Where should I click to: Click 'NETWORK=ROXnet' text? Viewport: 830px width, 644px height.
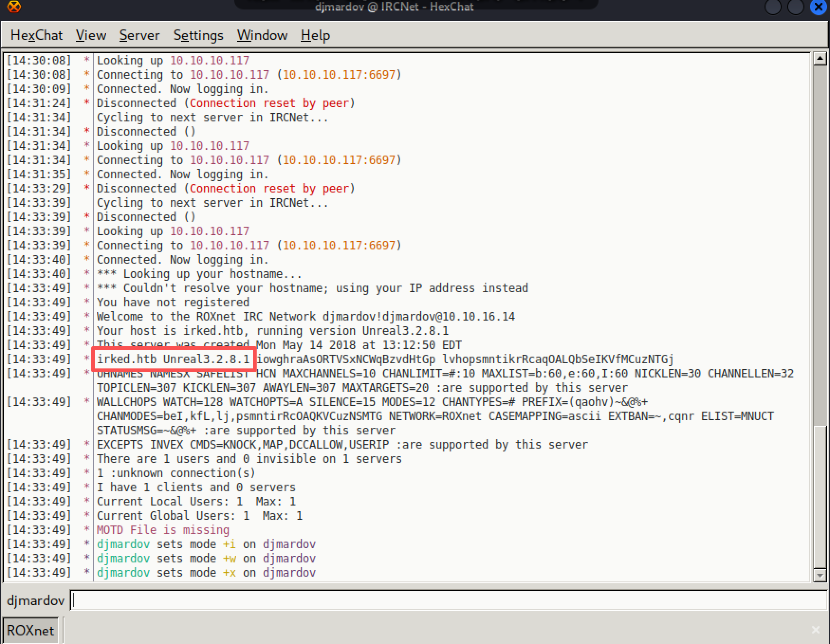point(435,416)
